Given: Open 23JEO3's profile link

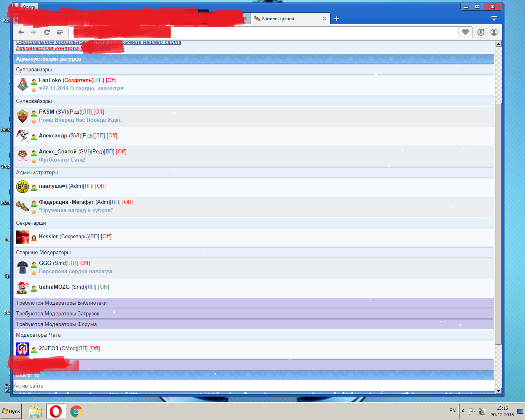Looking at the screenshot, I should [48, 349].
